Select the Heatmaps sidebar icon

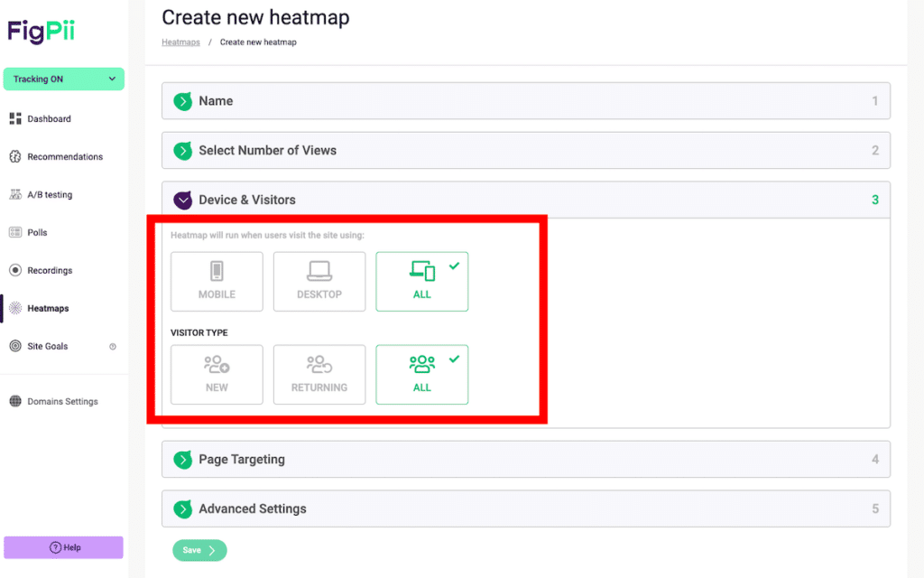point(47,308)
